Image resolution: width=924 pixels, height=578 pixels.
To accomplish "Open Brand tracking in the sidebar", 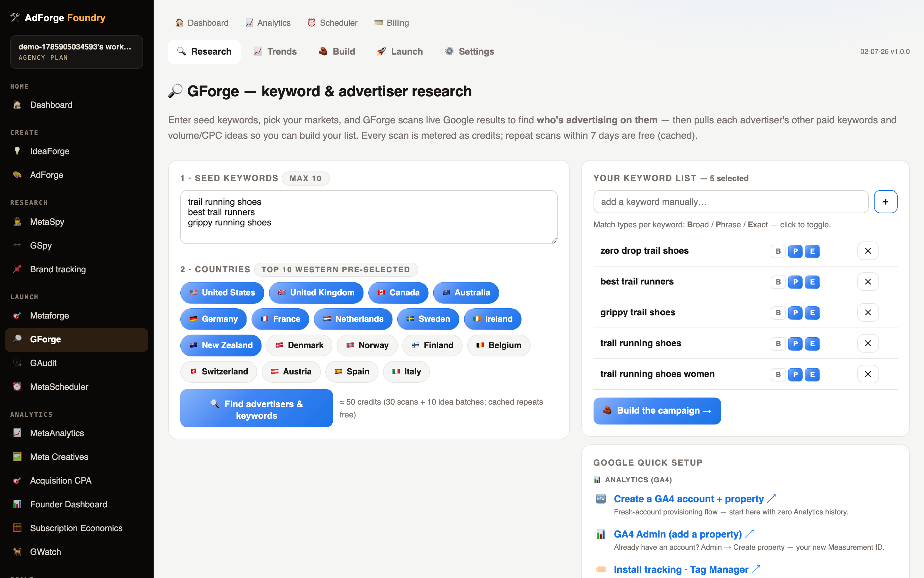I will coord(76,269).
